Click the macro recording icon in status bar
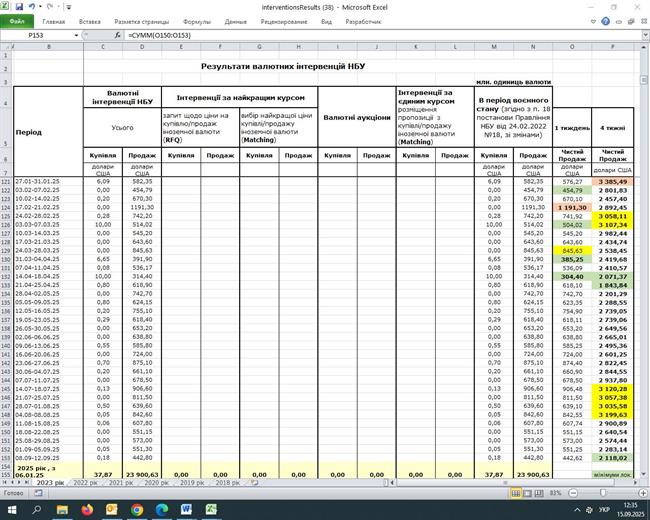This screenshot has height=520, width=650. (x=38, y=493)
